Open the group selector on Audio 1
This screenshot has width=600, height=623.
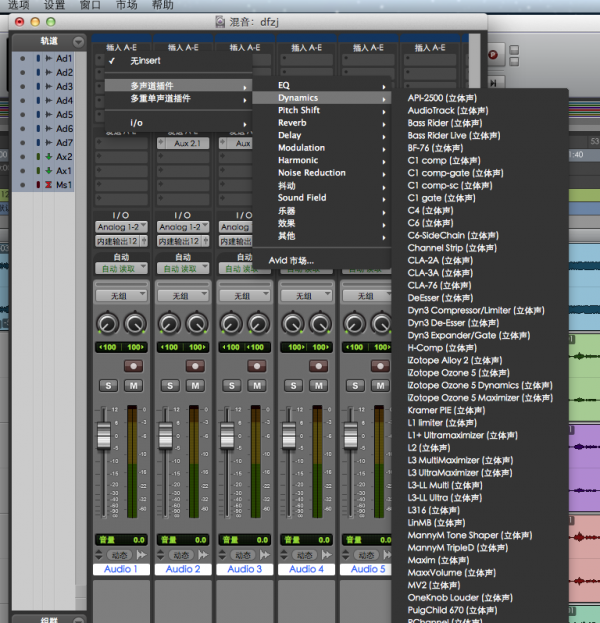pyautogui.click(x=121, y=296)
